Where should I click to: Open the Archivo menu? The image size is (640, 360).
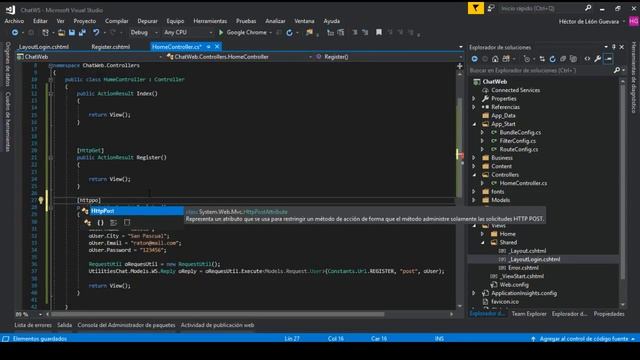(x=14, y=21)
